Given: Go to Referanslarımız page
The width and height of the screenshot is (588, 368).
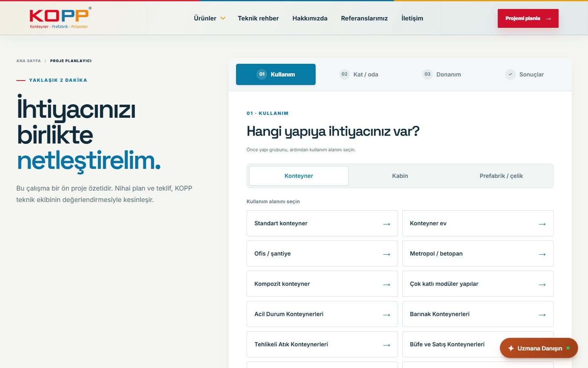Looking at the screenshot, I should pyautogui.click(x=364, y=18).
